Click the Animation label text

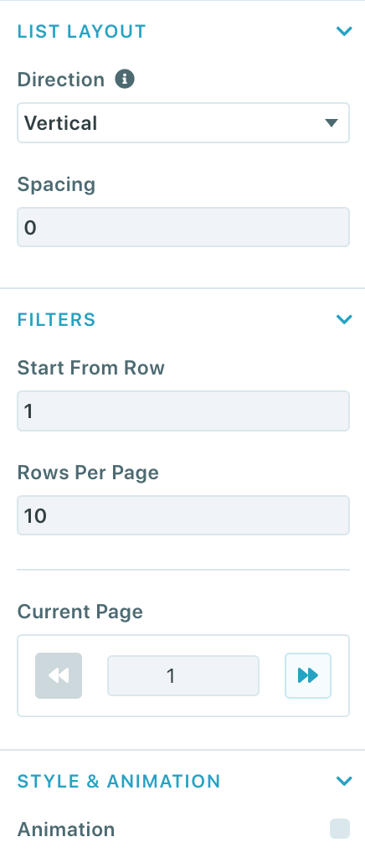(x=66, y=829)
